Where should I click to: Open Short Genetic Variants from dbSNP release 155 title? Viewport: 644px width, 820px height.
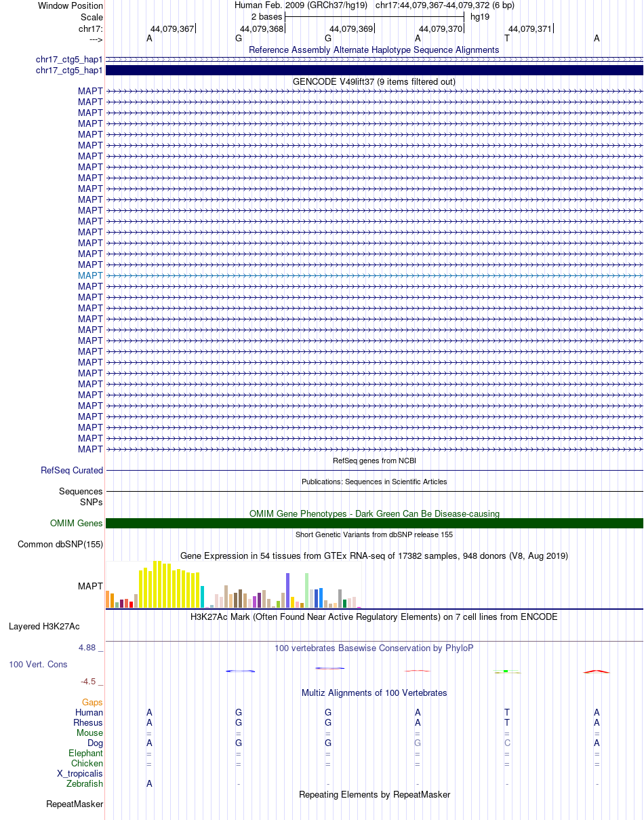point(374,534)
